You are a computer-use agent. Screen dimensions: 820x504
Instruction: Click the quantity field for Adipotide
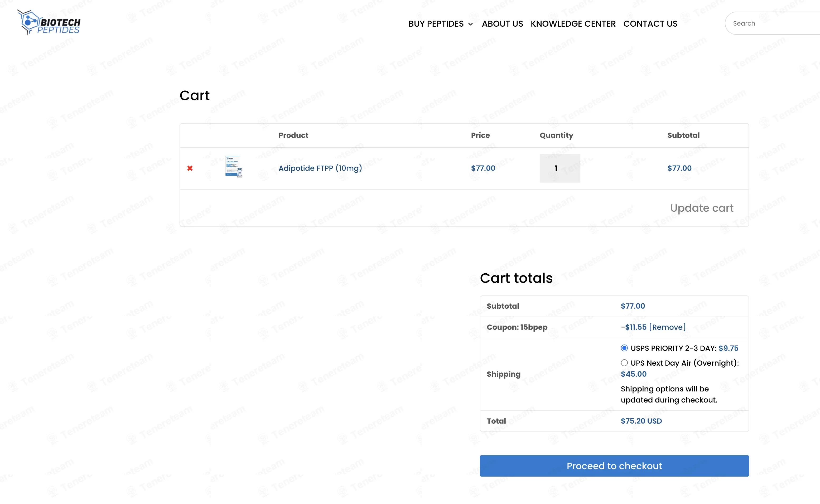559,168
